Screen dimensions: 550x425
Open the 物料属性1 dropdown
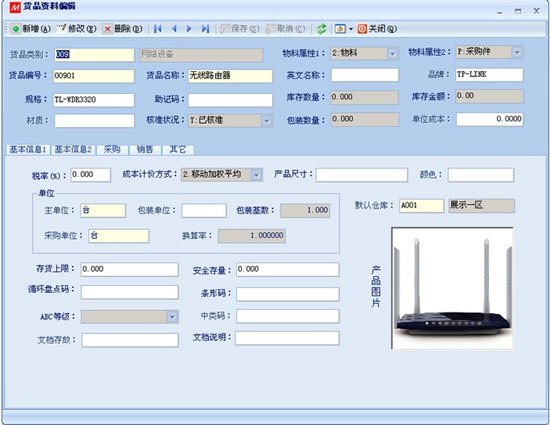tap(393, 54)
